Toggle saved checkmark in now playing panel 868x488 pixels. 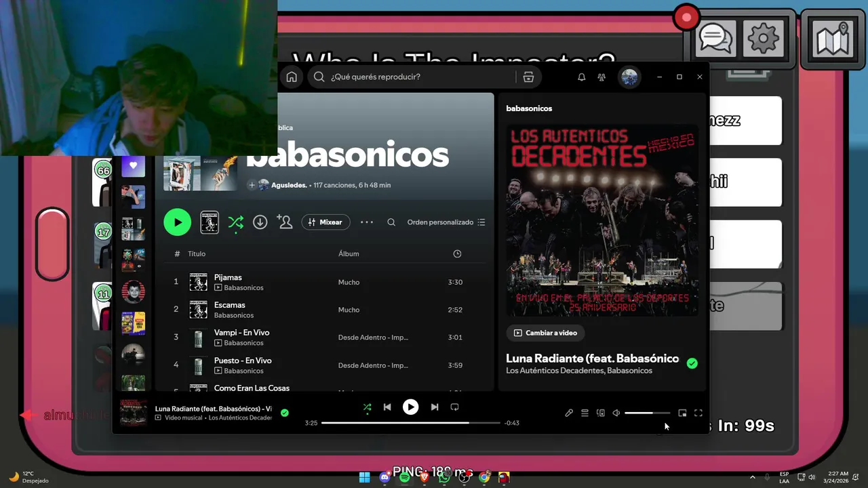pyautogui.click(x=692, y=363)
